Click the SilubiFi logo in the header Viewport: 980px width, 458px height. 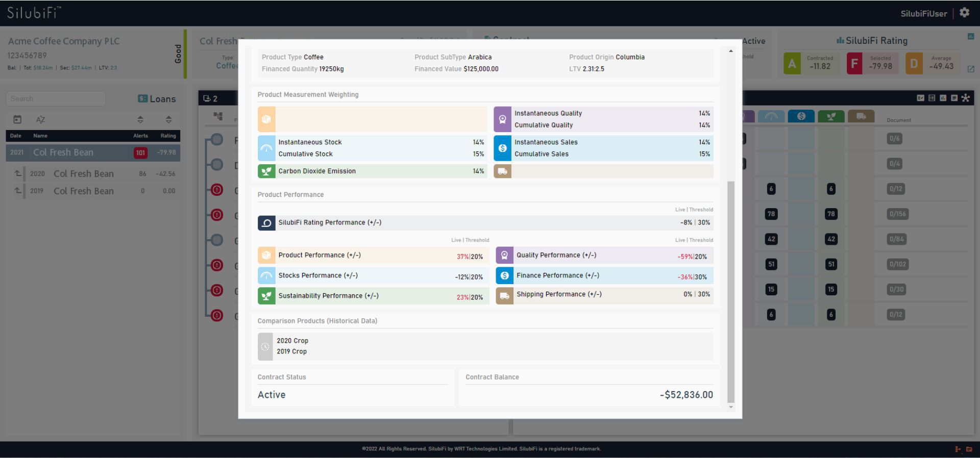(x=33, y=13)
